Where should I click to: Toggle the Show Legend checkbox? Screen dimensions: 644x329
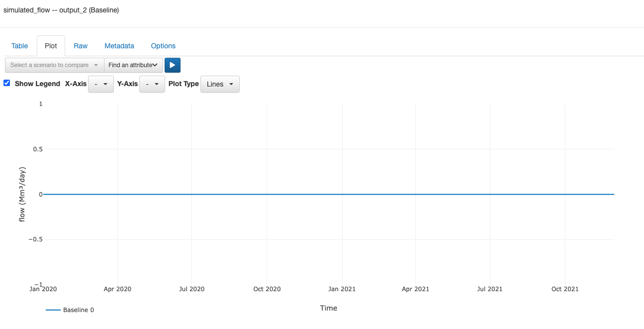tap(7, 83)
